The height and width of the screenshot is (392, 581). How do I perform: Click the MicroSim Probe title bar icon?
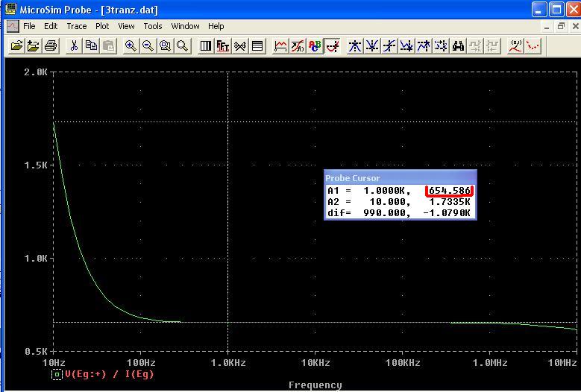click(x=11, y=9)
